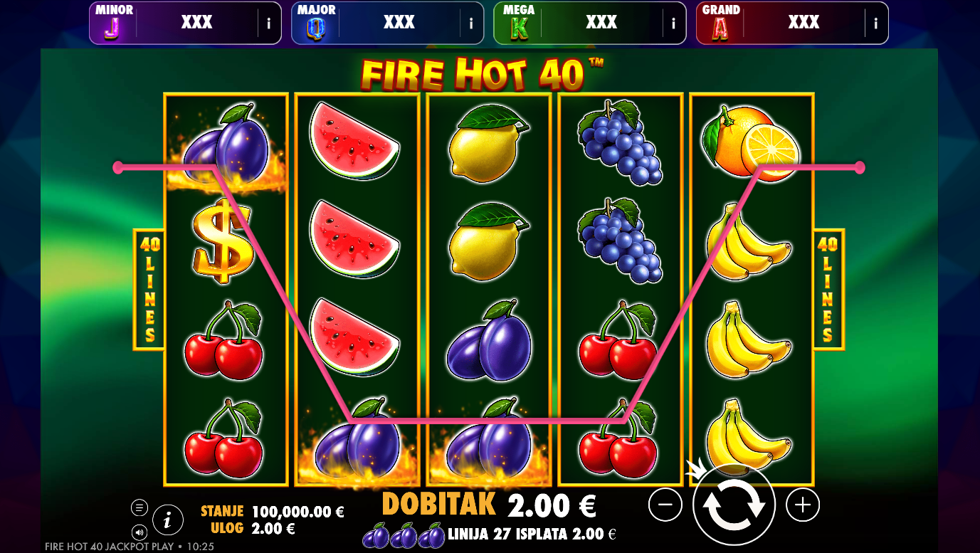Click the orange symbol on reel five
980x553 pixels.
pyautogui.click(x=751, y=142)
